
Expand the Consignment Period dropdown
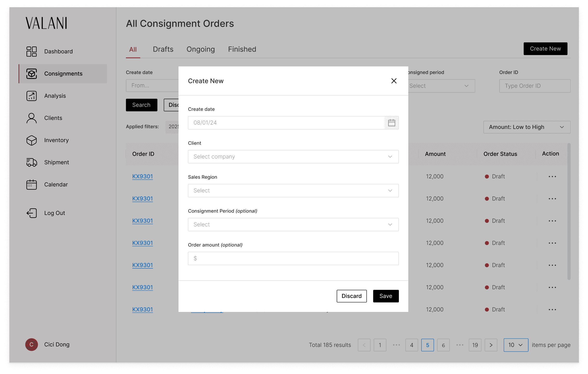click(293, 225)
